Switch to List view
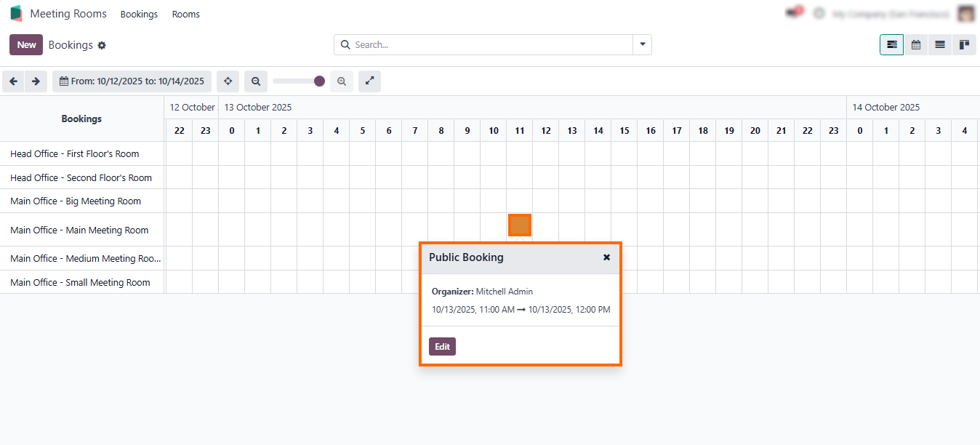Viewport: 980px width, 445px height. pos(940,45)
